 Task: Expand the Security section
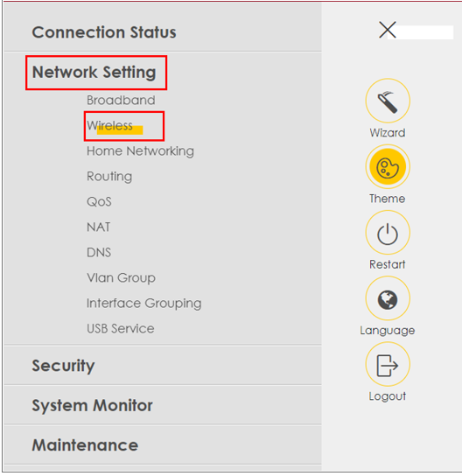point(63,366)
